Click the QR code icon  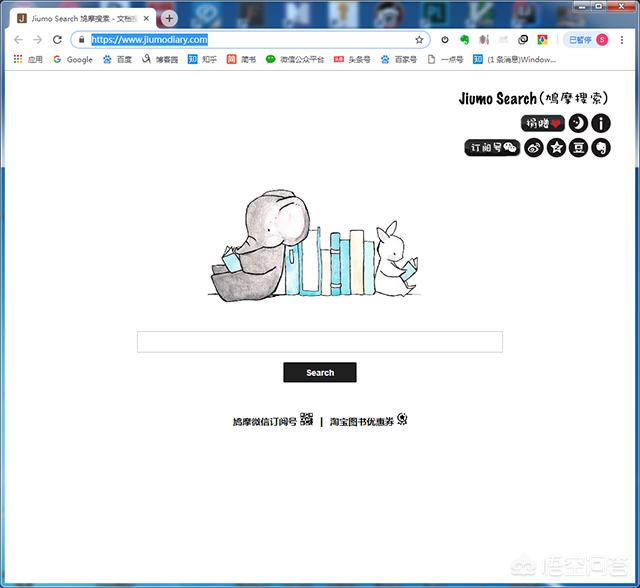click(x=307, y=419)
